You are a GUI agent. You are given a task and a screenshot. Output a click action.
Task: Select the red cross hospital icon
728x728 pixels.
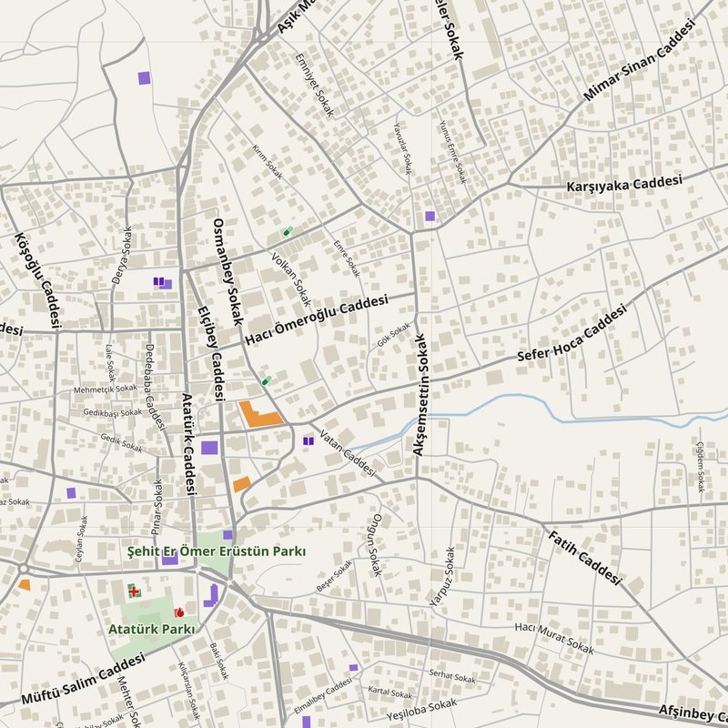pos(134,591)
